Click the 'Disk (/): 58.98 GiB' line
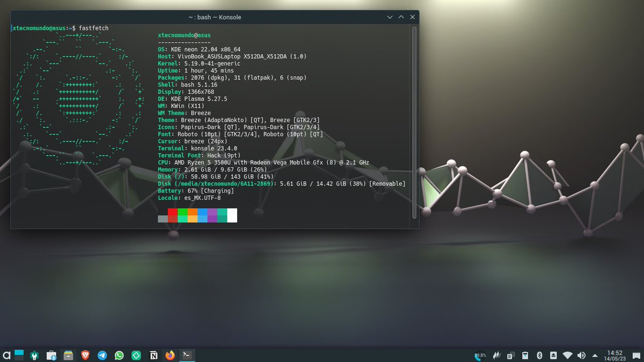This screenshot has width=644, height=362. pyautogui.click(x=216, y=176)
